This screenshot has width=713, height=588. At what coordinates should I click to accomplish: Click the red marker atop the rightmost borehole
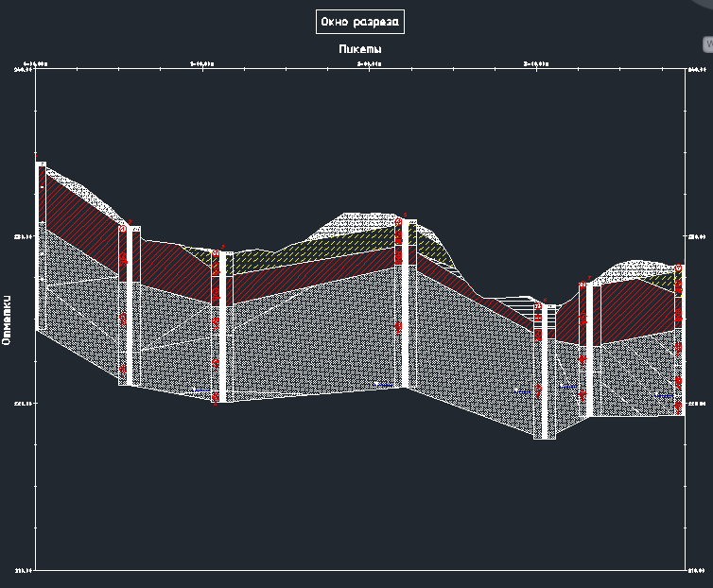tap(678, 268)
